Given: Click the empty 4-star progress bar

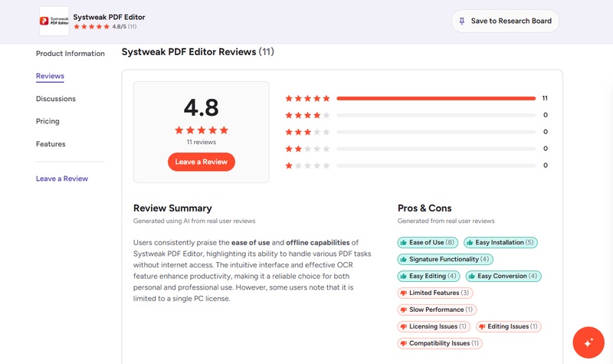Looking at the screenshot, I should click(436, 115).
